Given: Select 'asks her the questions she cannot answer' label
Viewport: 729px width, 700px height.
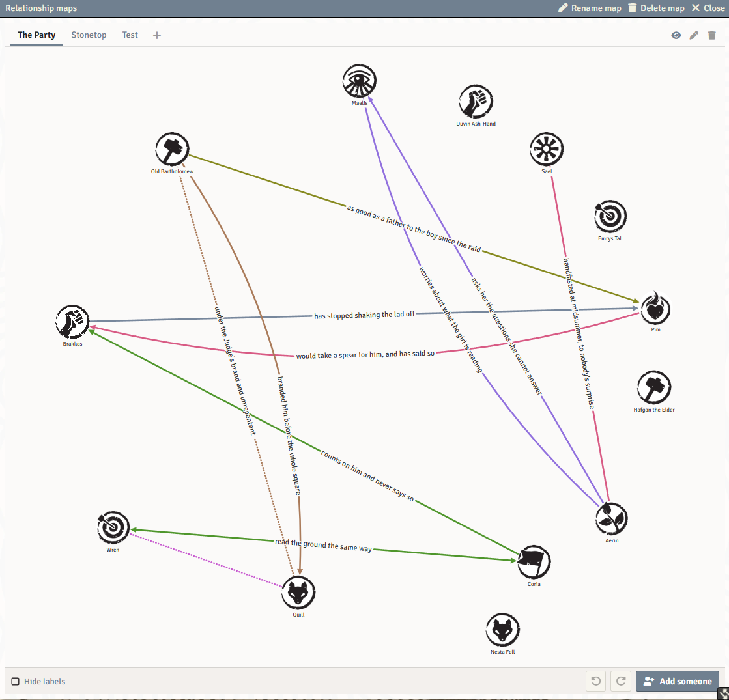Looking at the screenshot, I should (x=507, y=336).
